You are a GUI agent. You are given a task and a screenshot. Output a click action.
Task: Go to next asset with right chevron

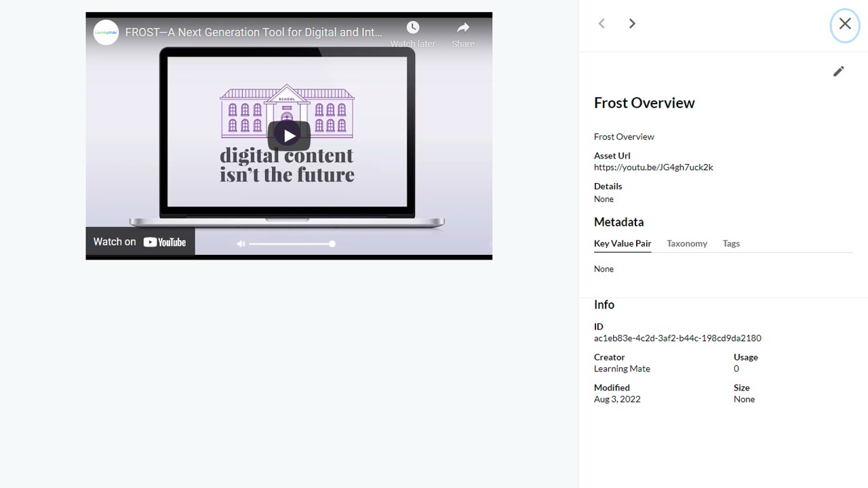[x=632, y=24]
